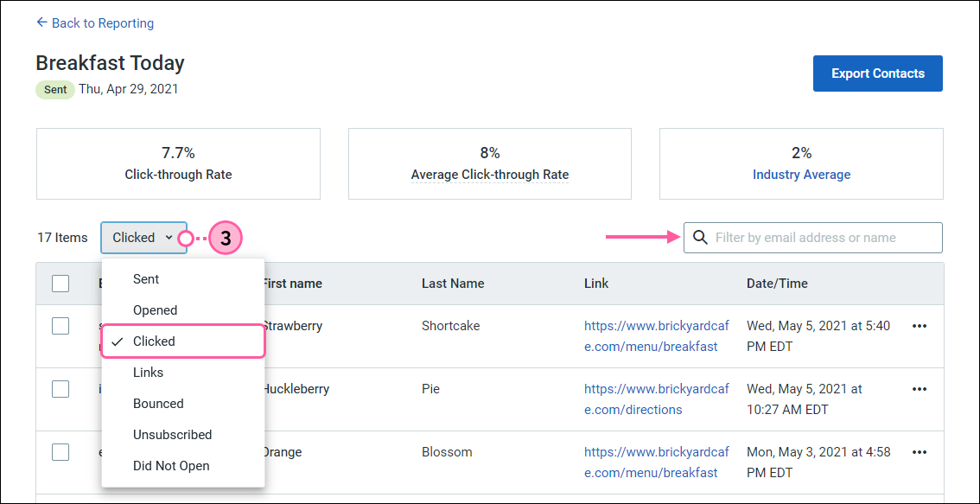The width and height of the screenshot is (980, 504).
Task: Click the 7.7% Click-through Rate card
Action: 178,164
